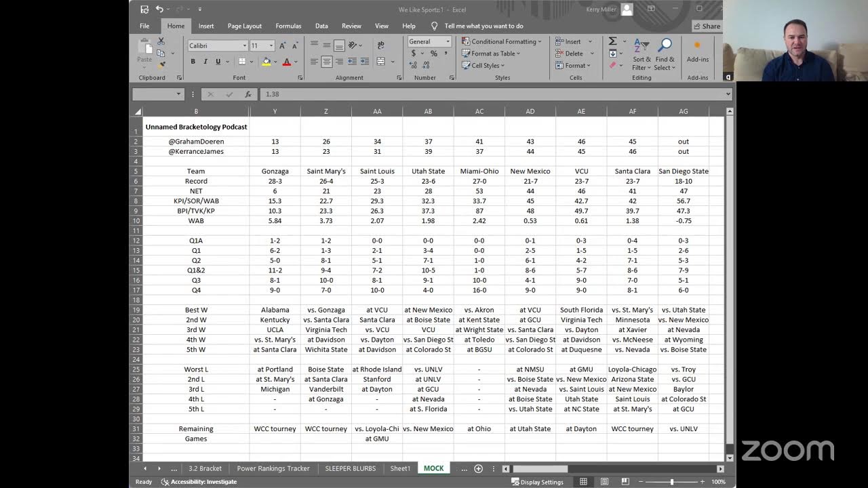Click the Paste clipboard icon
The image size is (868, 488).
(x=144, y=46)
